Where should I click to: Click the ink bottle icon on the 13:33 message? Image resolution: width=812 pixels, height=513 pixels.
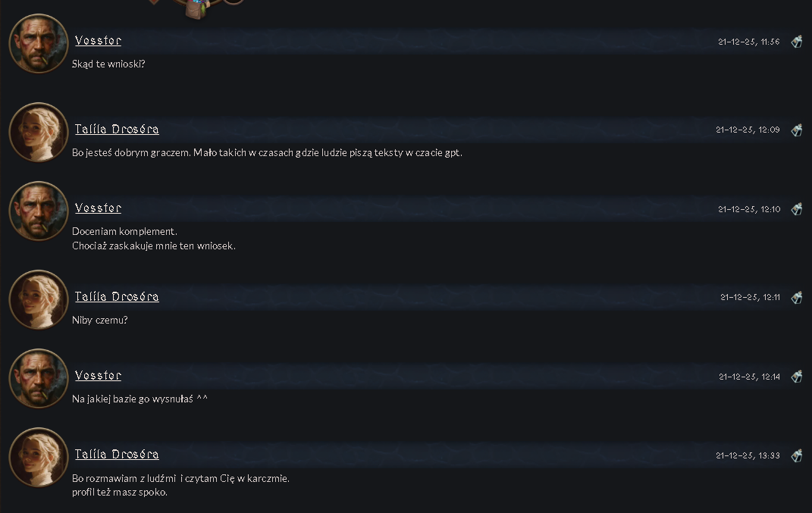click(x=797, y=455)
